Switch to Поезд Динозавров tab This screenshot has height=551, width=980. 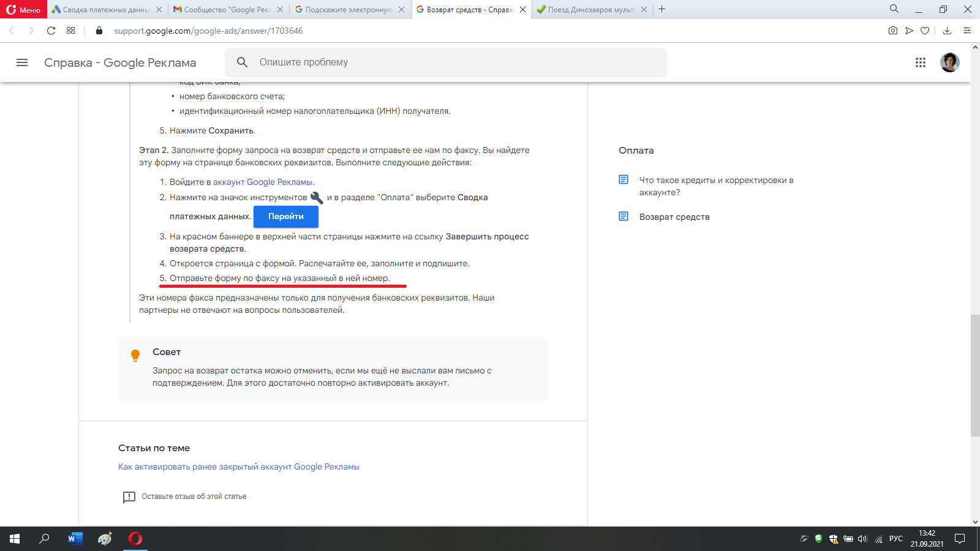(586, 10)
